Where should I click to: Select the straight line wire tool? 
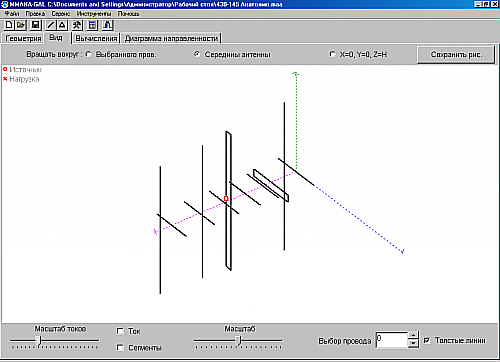click(x=50, y=25)
